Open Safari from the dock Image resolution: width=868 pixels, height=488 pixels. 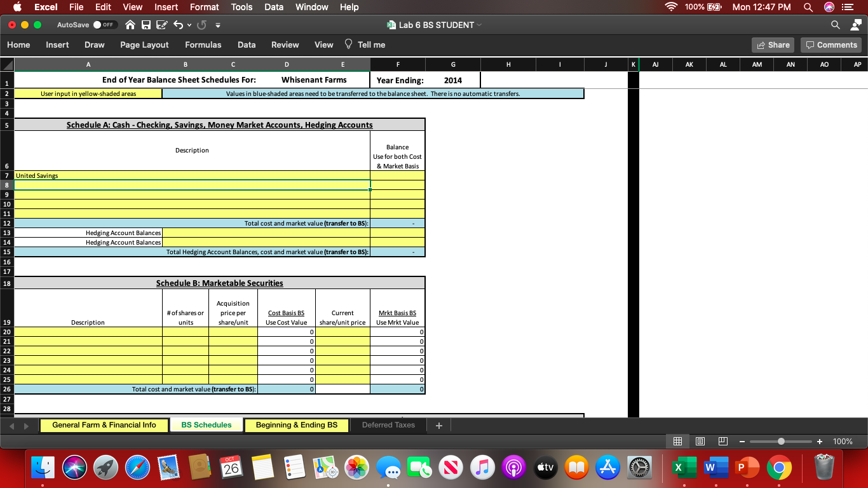point(138,468)
